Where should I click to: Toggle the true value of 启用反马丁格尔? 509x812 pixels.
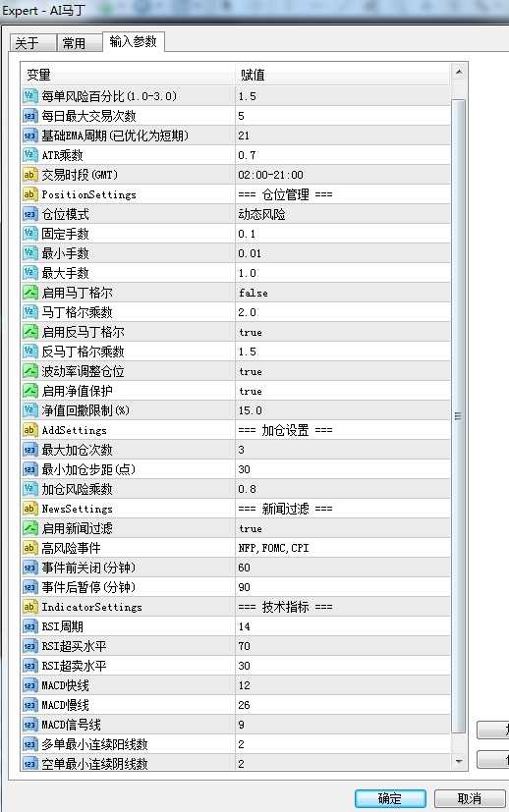[343, 332]
